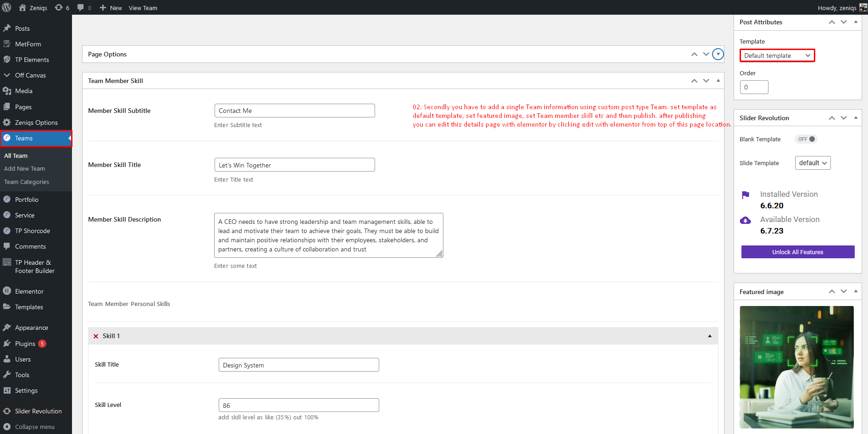Viewport: 868px width, 434px height.
Task: Move Slider Revolution panel up
Action: [832, 118]
